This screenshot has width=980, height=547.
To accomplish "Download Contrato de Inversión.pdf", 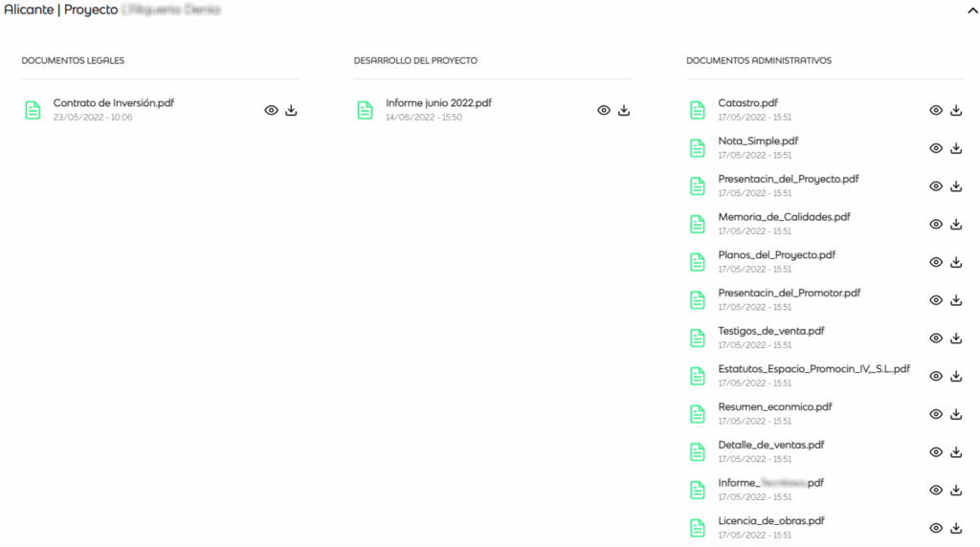I will [x=291, y=110].
